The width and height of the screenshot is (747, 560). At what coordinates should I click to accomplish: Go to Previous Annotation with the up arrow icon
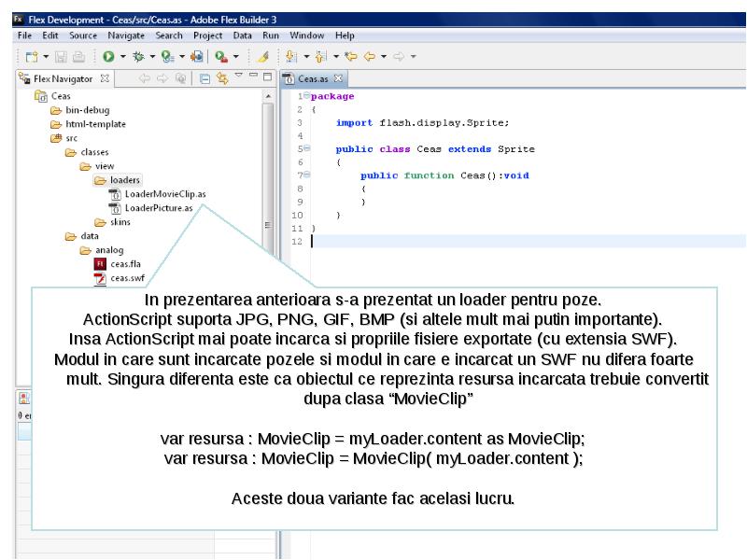click(321, 57)
